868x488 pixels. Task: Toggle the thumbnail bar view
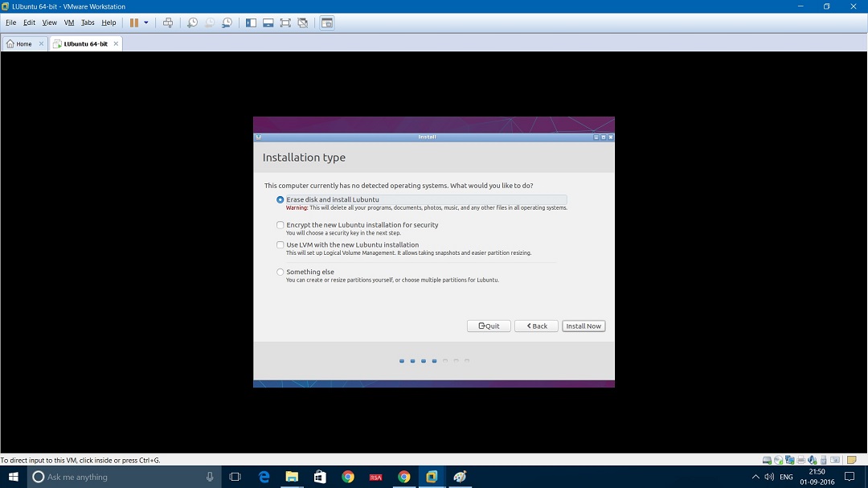tap(268, 23)
